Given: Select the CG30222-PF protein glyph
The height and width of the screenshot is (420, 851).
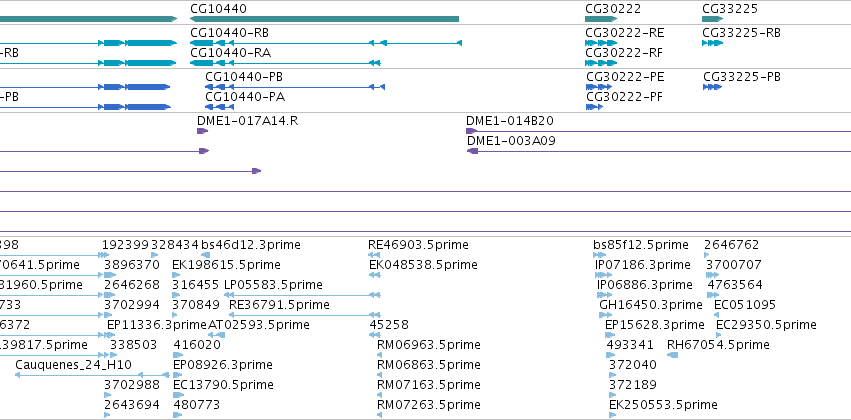Looking at the screenshot, I should 594,107.
